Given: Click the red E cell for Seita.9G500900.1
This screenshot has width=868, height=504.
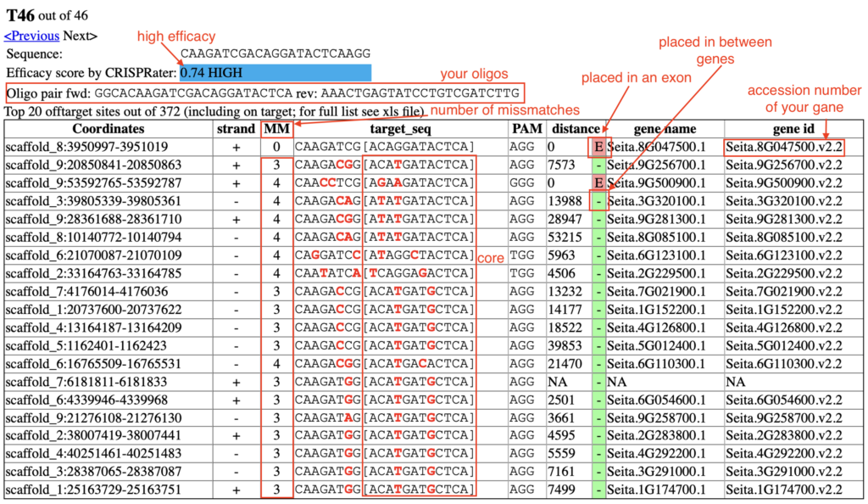Looking at the screenshot, I should pyautogui.click(x=599, y=182).
